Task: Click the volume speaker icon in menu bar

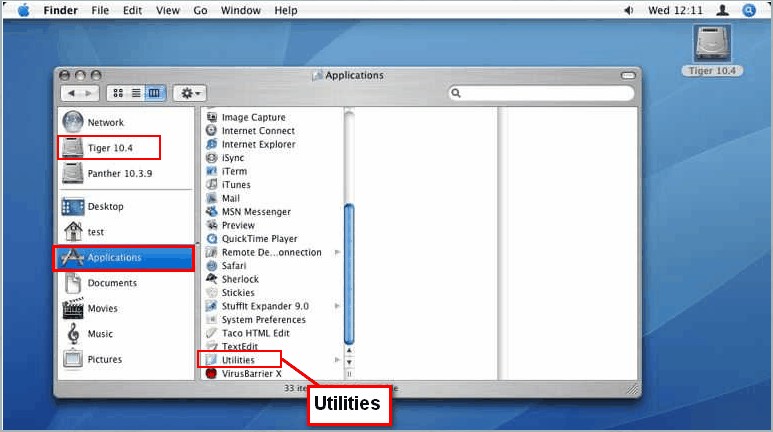Action: (x=629, y=10)
